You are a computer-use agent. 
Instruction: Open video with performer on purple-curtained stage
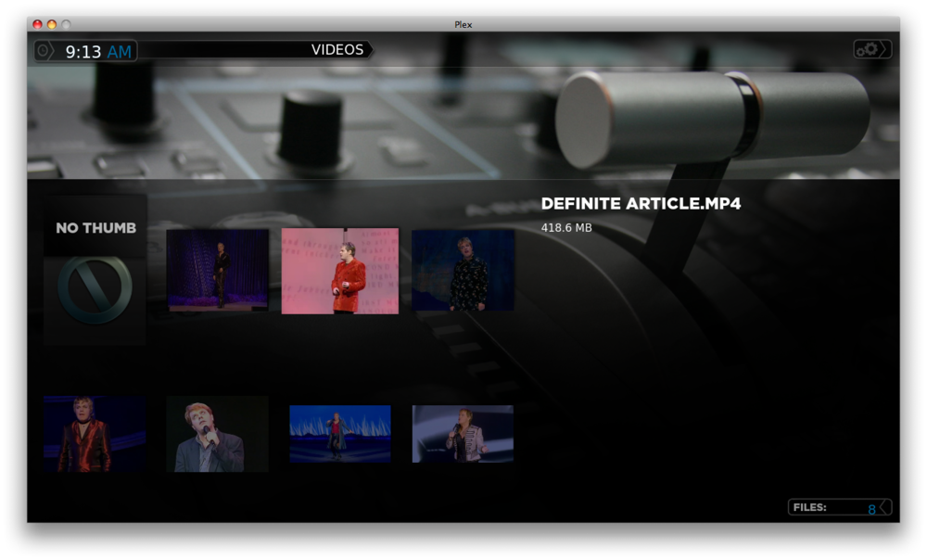click(x=218, y=270)
